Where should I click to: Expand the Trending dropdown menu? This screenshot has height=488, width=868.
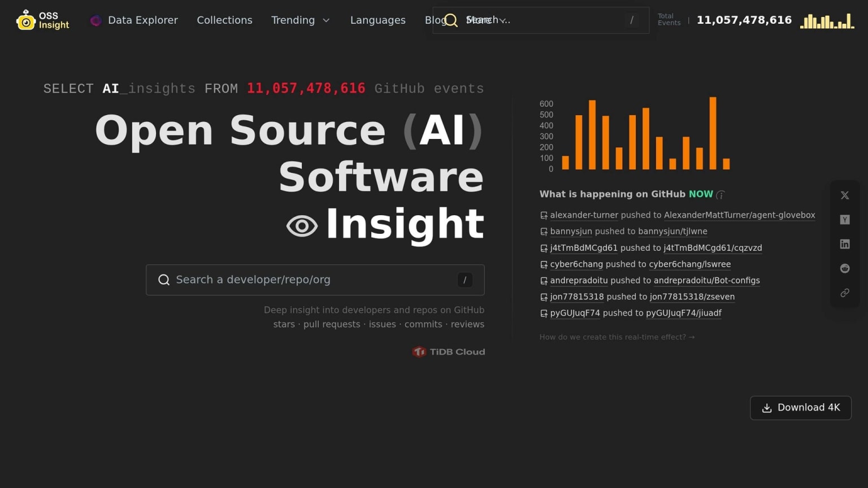[x=300, y=20]
